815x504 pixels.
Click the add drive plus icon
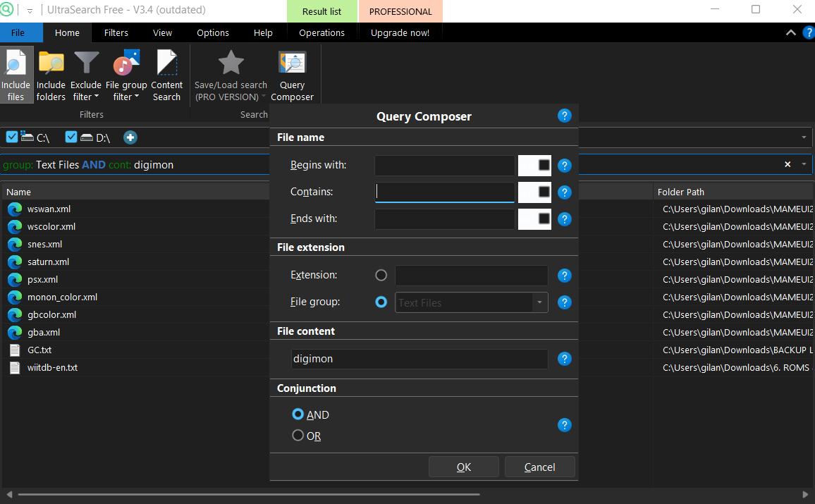pyautogui.click(x=130, y=137)
